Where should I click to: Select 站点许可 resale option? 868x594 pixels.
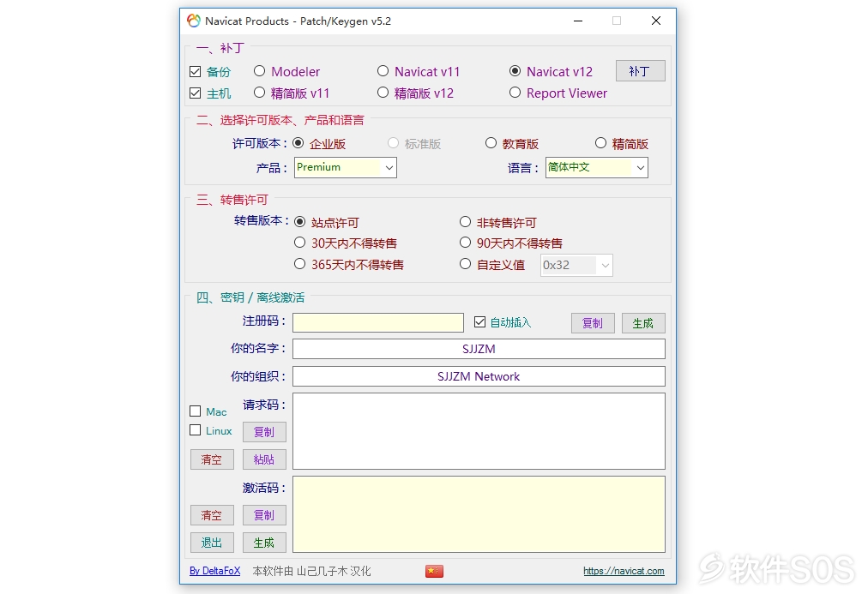(299, 222)
